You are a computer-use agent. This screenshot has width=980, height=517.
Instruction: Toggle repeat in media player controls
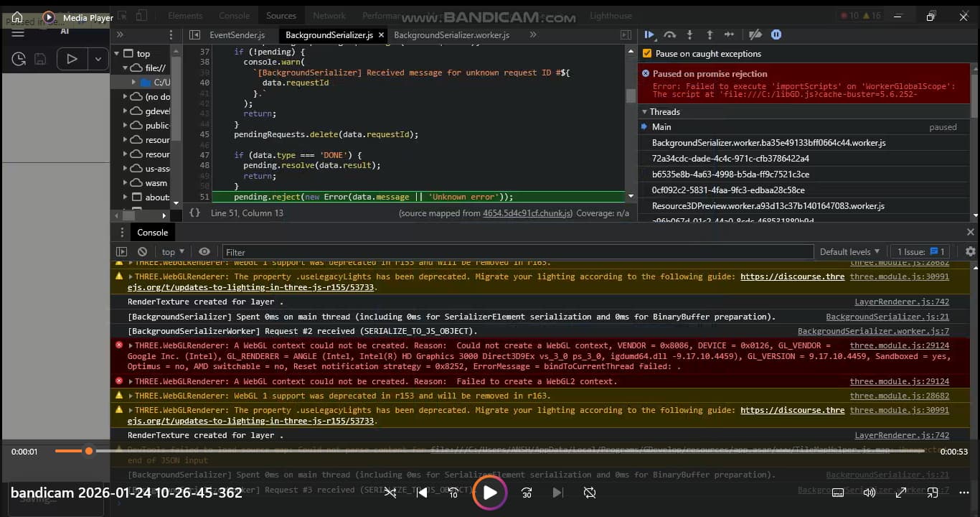(x=590, y=493)
